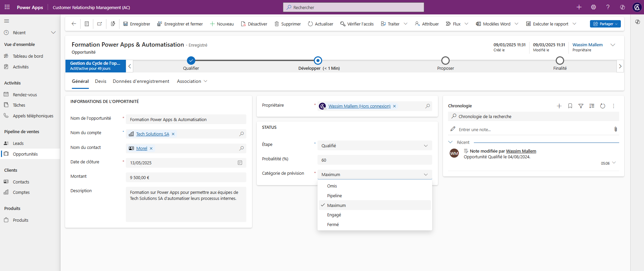Image resolution: width=644 pixels, height=271 pixels.
Task: Expand the Étape dropdown showing Qualifié
Action: tap(375, 146)
